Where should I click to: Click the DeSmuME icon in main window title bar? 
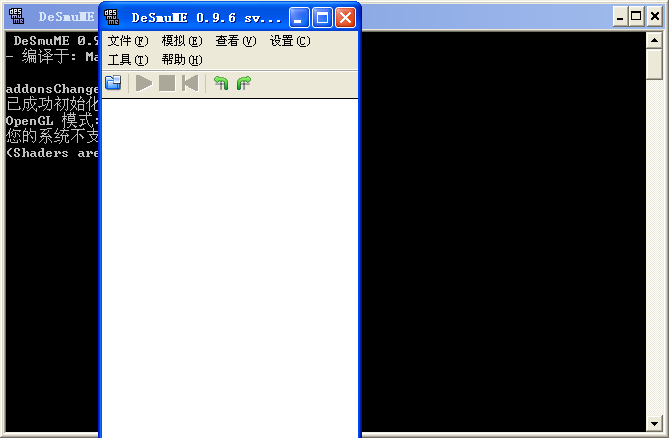pos(112,17)
